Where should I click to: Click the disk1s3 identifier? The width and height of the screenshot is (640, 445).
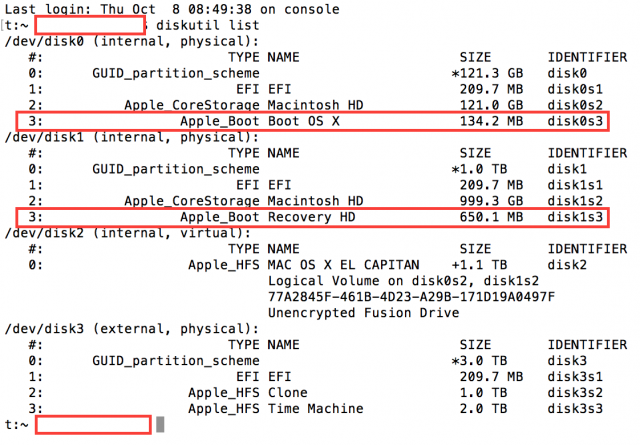[x=578, y=216]
